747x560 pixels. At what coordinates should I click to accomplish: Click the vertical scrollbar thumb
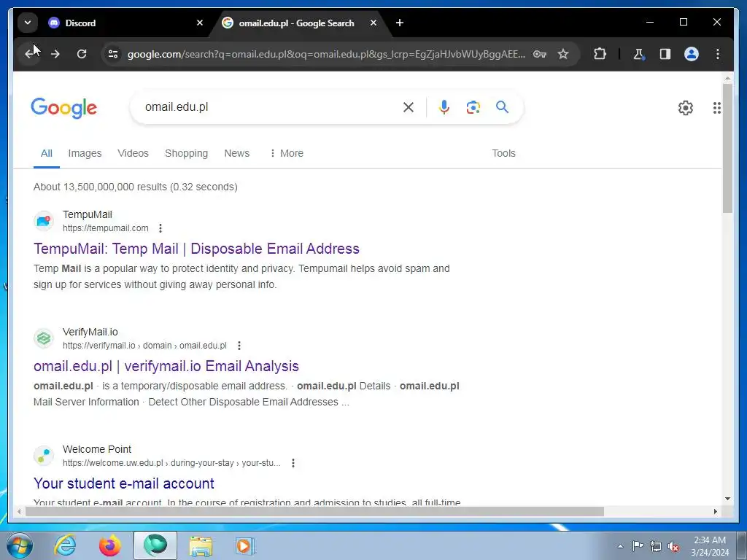pyautogui.click(x=727, y=148)
